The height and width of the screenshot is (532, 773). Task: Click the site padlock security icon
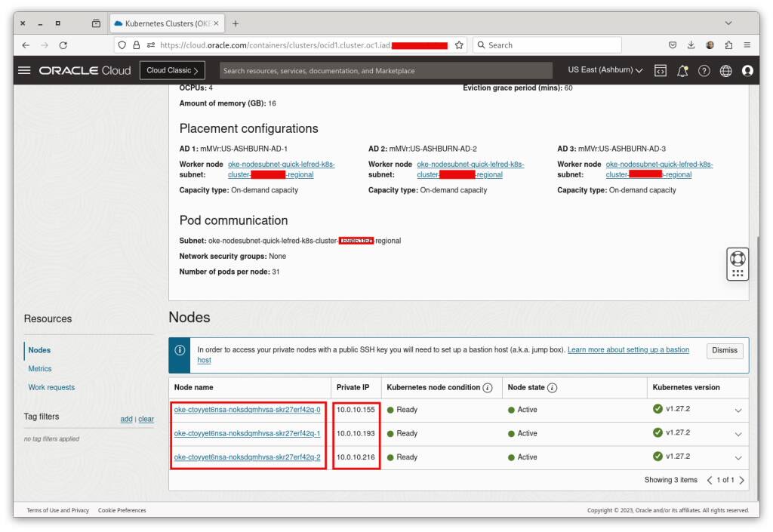coord(137,45)
